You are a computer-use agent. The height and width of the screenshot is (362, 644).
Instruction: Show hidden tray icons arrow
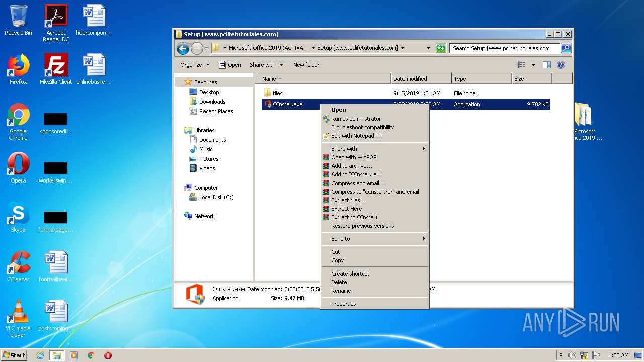[x=561, y=355]
